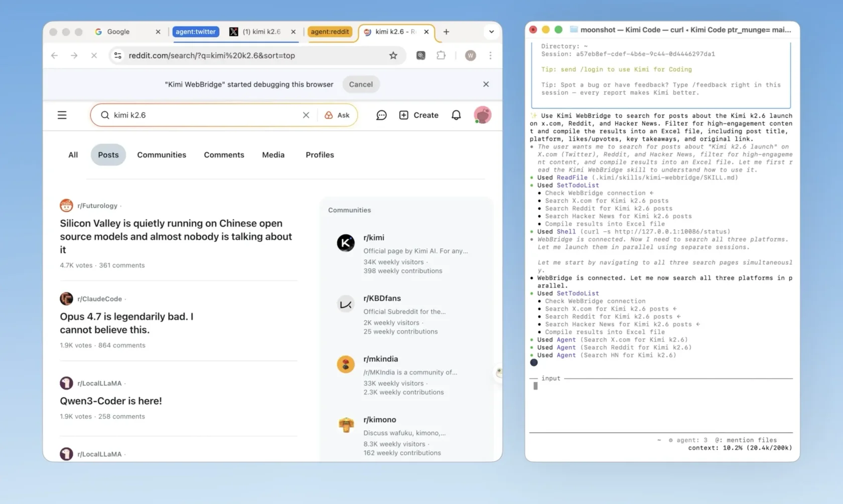This screenshot has width=843, height=504.
Task: Switch to Profiles search results
Action: click(320, 155)
